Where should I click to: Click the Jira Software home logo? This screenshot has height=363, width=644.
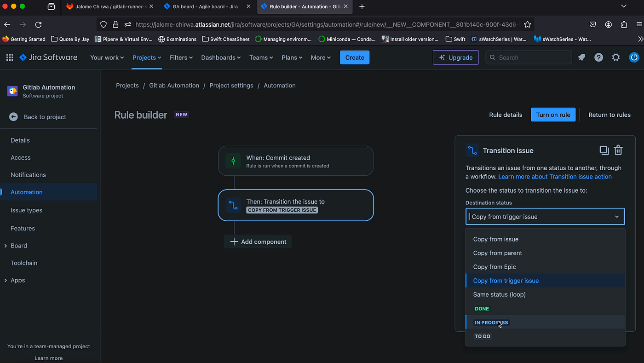[x=48, y=57]
